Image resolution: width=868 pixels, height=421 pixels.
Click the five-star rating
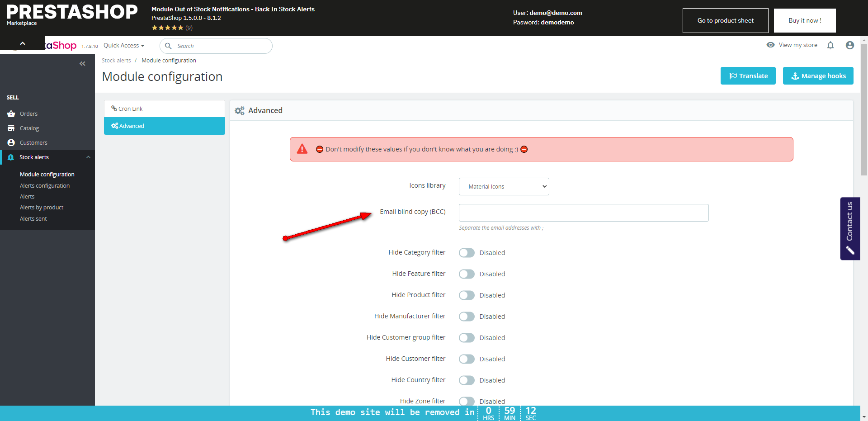[x=167, y=28]
